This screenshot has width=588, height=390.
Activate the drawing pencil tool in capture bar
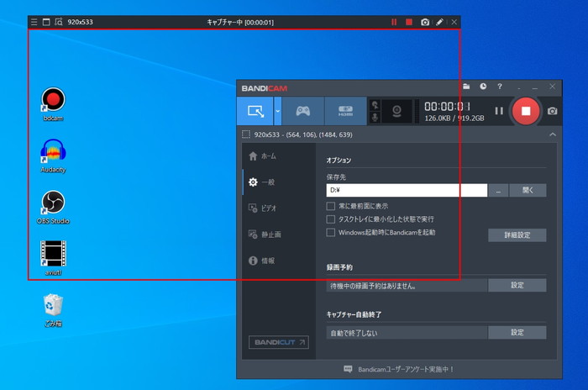(439, 22)
